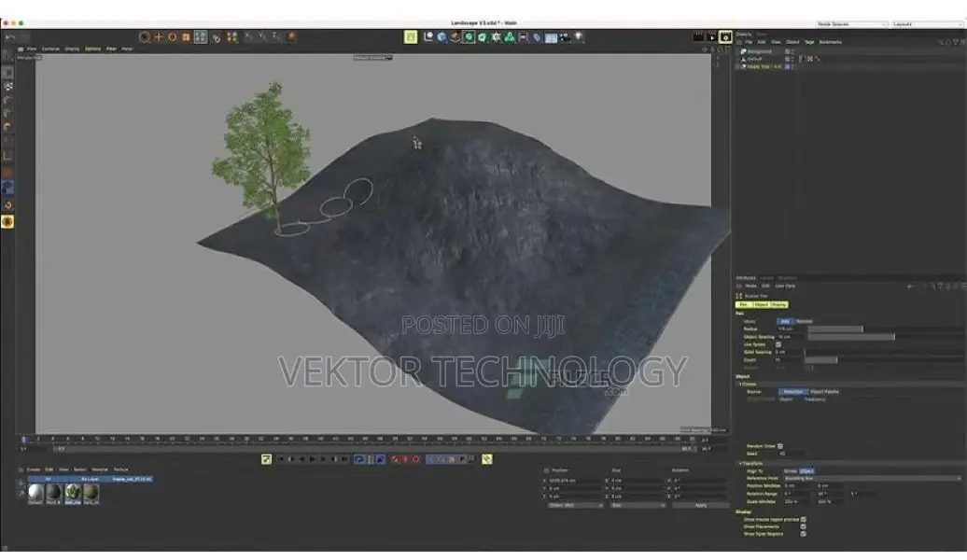967x560 pixels.
Task: Set paint Mode to Add
Action: pos(785,321)
